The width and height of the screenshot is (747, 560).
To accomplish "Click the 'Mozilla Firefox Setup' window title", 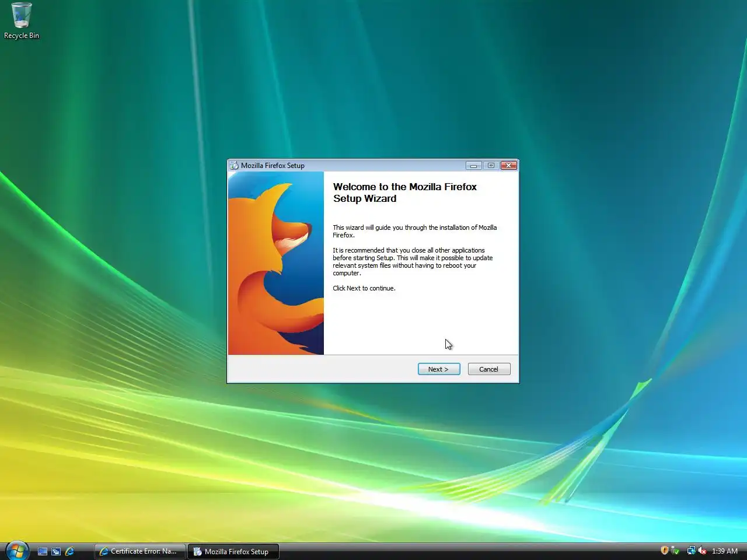I will point(273,166).
